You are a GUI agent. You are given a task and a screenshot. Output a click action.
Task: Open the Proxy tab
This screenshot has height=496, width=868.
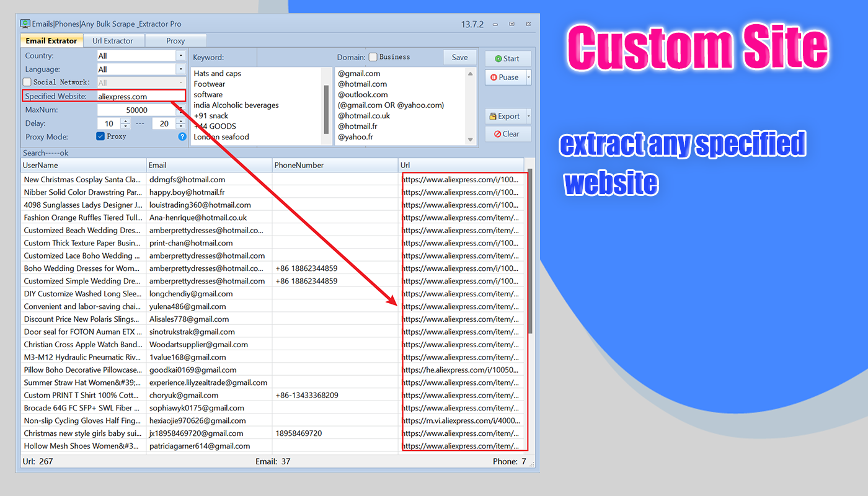175,41
